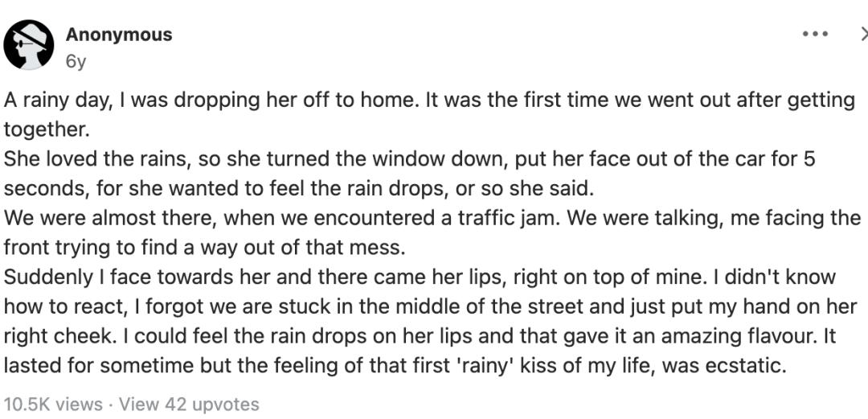This screenshot has width=868, height=419.
Task: Dismiss the answer with the X icon
Action: (x=863, y=35)
